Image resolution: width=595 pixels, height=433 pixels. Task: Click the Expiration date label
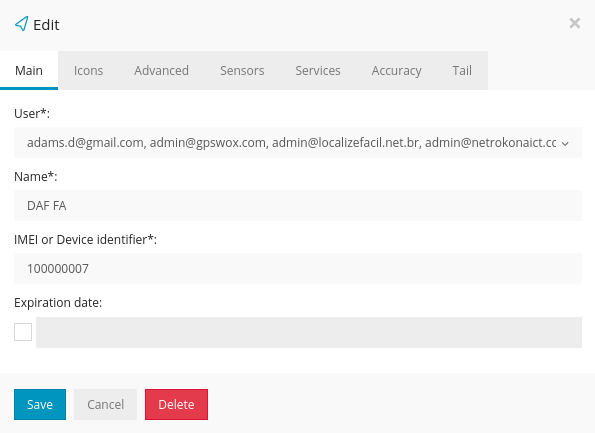click(x=58, y=303)
